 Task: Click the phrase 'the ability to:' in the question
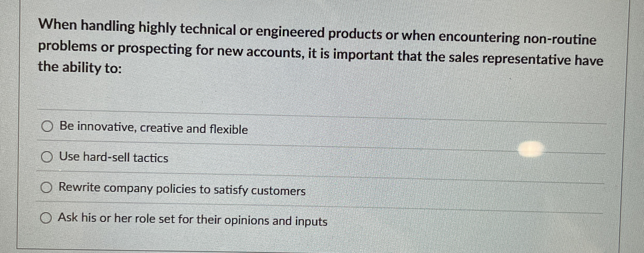point(79,69)
